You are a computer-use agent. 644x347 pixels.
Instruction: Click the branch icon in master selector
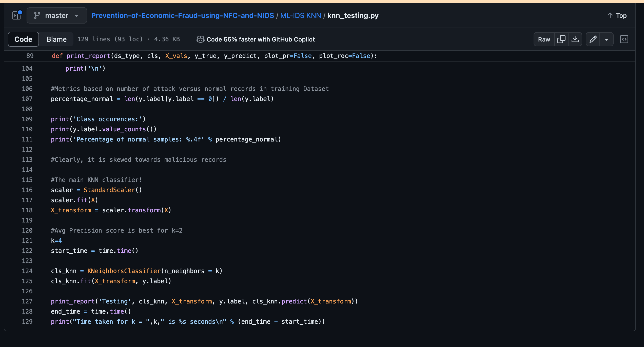pos(37,15)
